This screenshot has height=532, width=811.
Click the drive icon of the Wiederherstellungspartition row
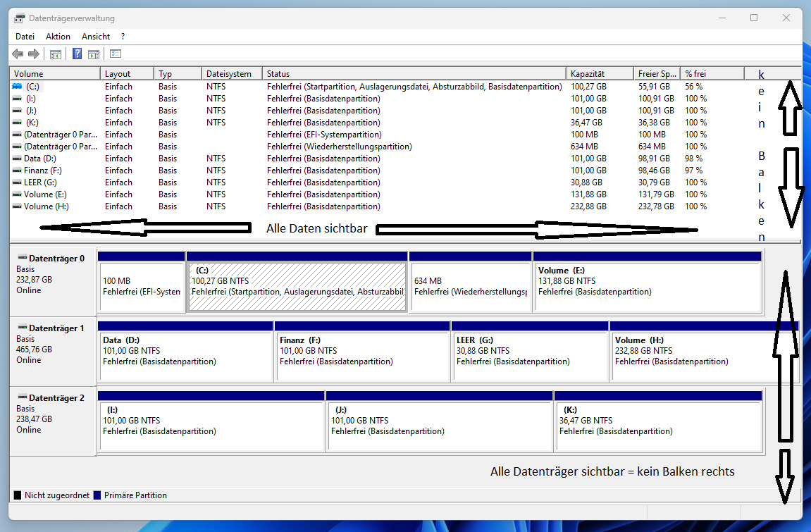coord(17,147)
